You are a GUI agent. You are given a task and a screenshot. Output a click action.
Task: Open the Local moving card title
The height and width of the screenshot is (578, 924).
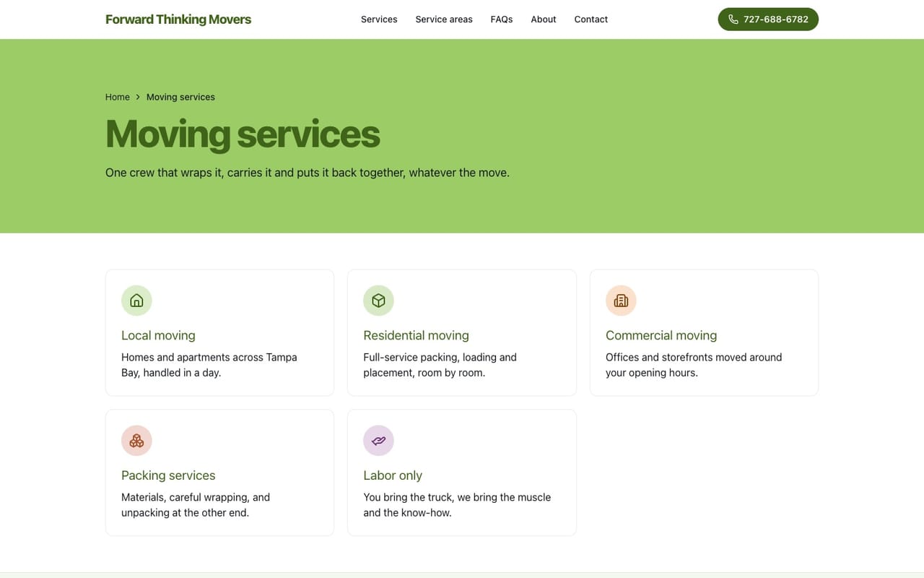pyautogui.click(x=158, y=335)
